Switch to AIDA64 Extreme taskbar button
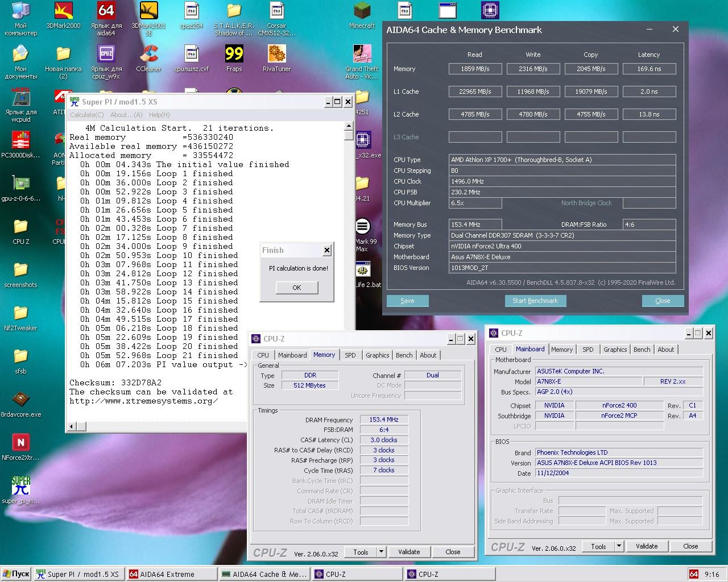Image resolution: width=728 pixels, height=582 pixels. point(172,574)
